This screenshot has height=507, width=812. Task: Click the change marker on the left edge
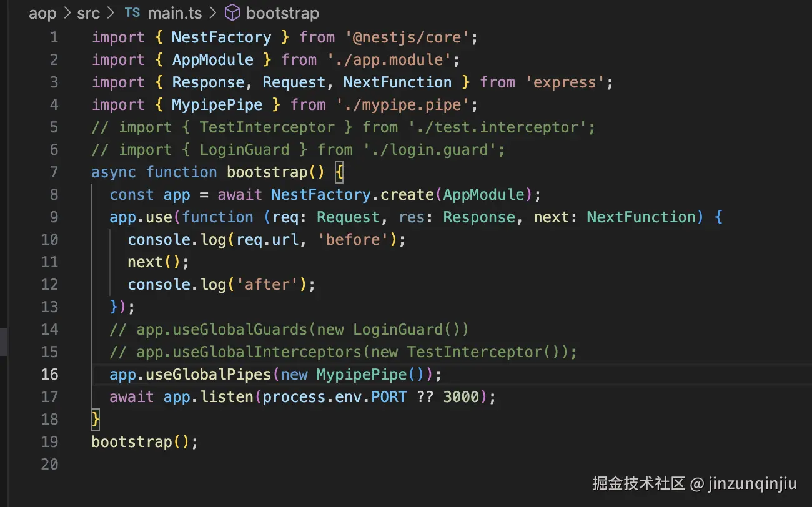tap(2, 342)
